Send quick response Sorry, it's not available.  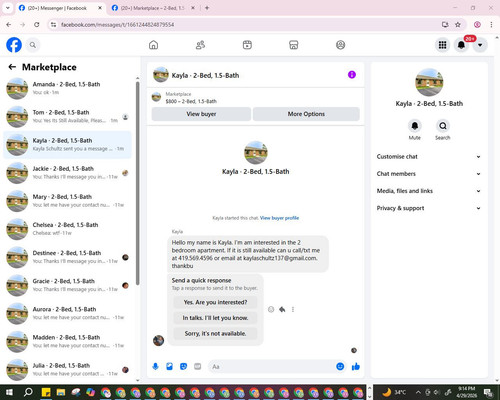[215, 334]
